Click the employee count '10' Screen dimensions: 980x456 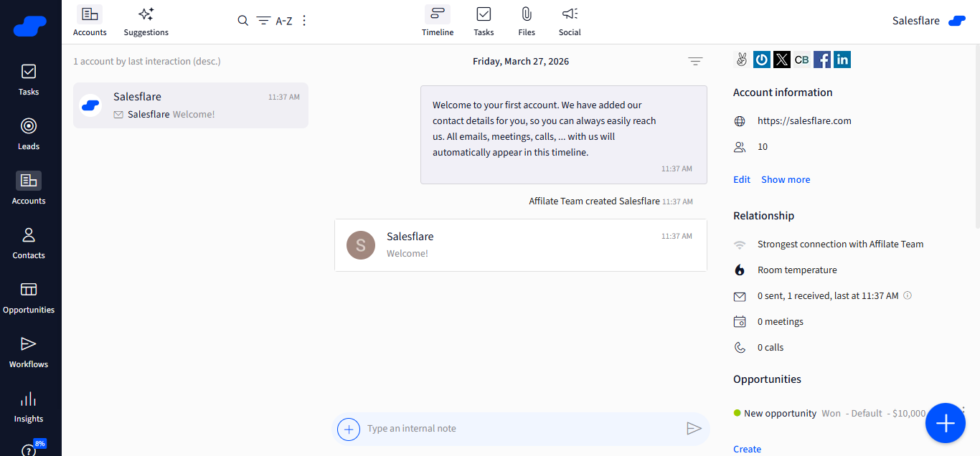coord(763,147)
